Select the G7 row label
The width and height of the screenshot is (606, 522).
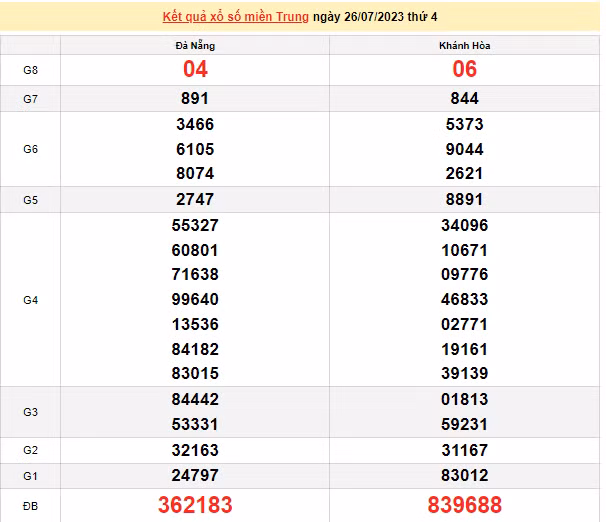point(30,99)
